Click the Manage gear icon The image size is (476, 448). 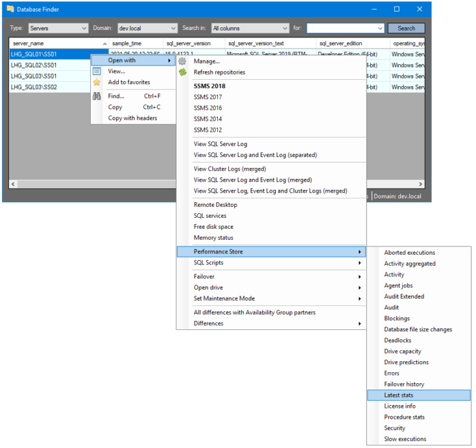182,61
